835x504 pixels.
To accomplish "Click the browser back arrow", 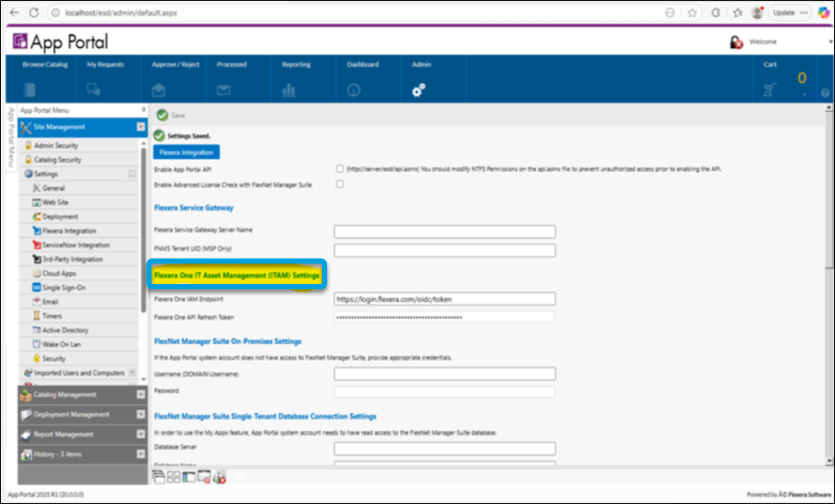I will point(15,12).
